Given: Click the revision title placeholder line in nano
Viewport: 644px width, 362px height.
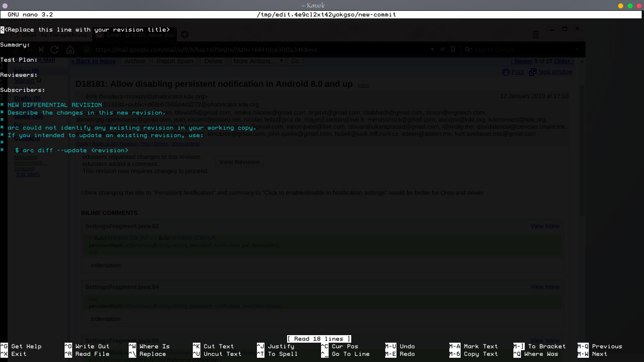Looking at the screenshot, I should (x=85, y=30).
